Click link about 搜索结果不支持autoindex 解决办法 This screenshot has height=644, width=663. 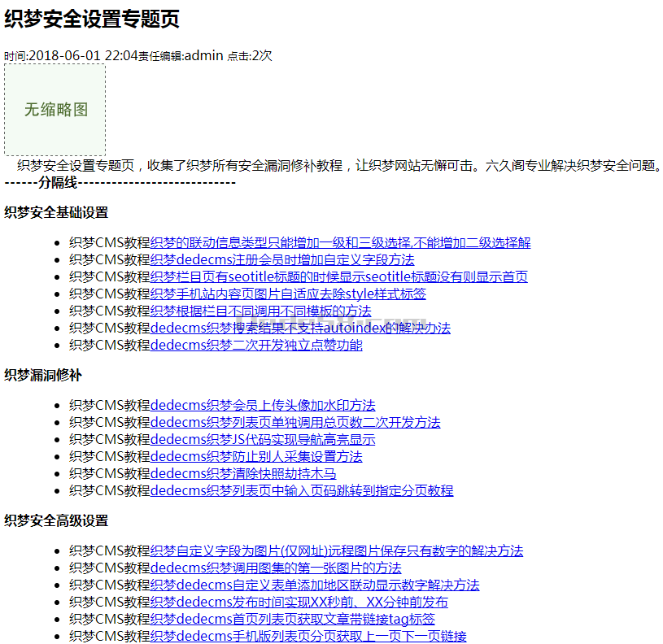pyautogui.click(x=300, y=328)
